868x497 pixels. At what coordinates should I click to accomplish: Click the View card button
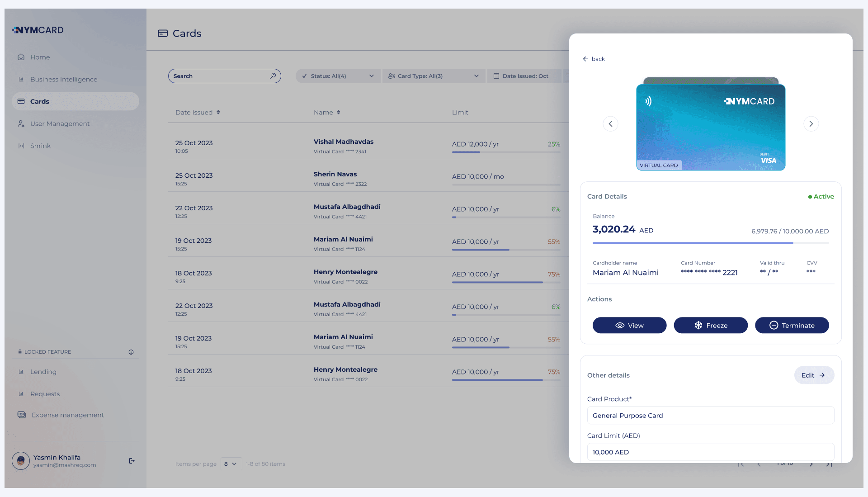[629, 325]
